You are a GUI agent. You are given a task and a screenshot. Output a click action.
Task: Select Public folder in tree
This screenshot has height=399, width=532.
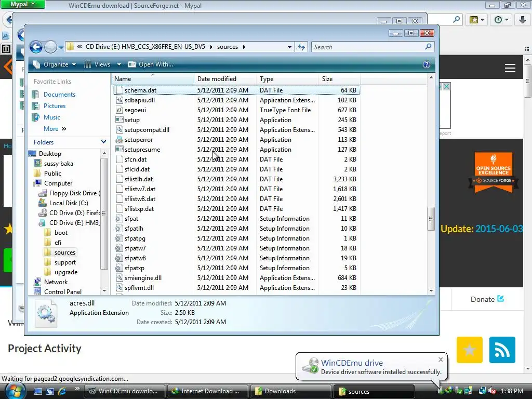click(x=52, y=174)
